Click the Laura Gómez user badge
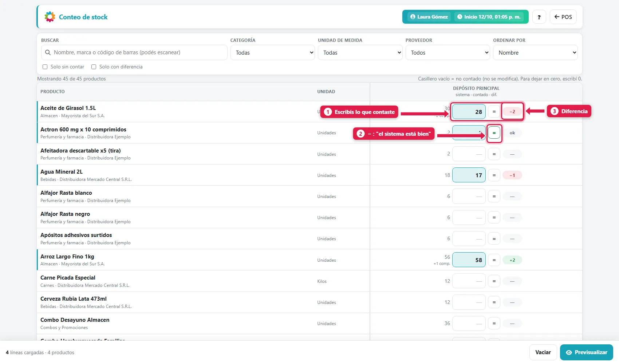Image resolution: width=619 pixels, height=364 pixels. click(x=429, y=17)
